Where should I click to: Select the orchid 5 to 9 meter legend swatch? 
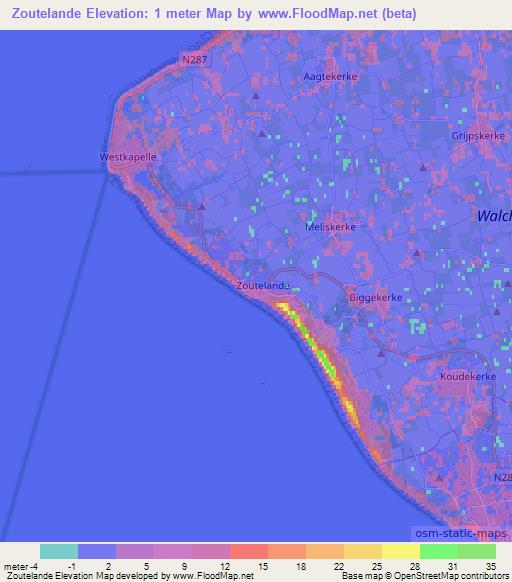(x=173, y=552)
